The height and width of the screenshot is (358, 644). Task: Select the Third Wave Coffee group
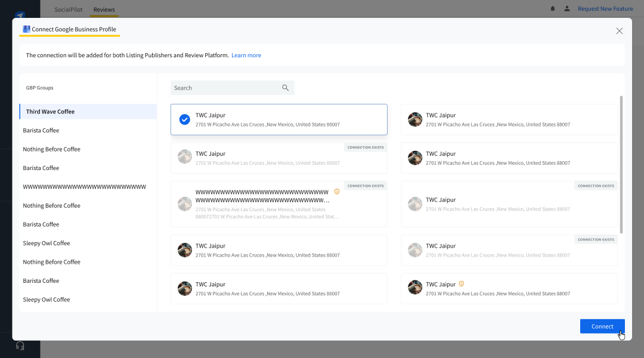(88, 112)
